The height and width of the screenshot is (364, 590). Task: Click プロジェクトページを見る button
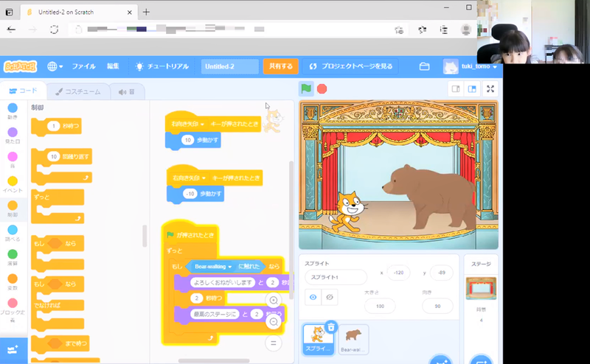(x=351, y=66)
